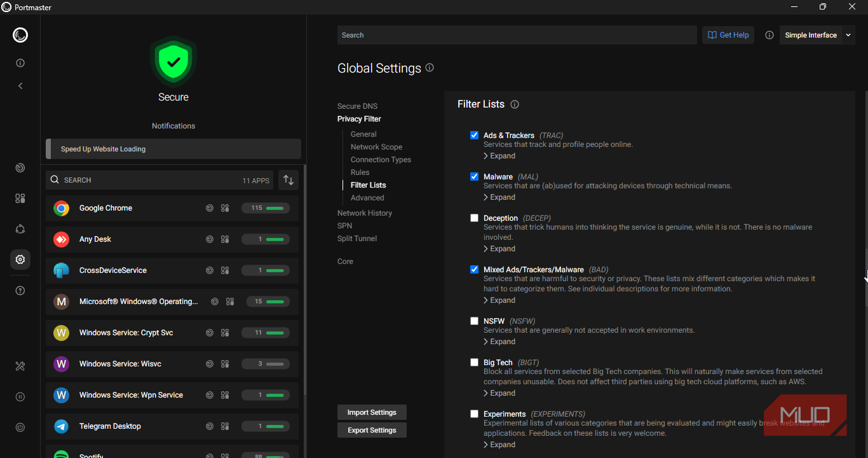Viewport: 868px width, 458px height.
Task: Click Import Settings button
Action: (372, 412)
